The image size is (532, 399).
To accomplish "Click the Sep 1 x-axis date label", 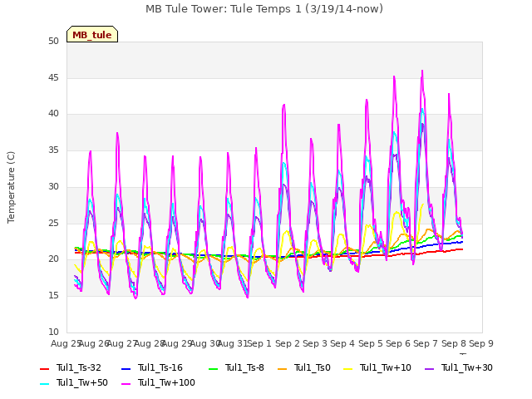I will pyautogui.click(x=259, y=343).
